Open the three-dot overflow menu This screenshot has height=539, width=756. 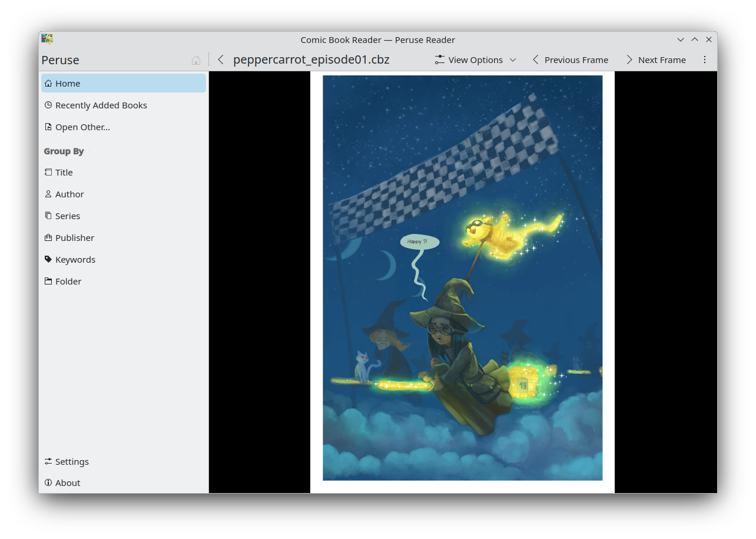705,59
